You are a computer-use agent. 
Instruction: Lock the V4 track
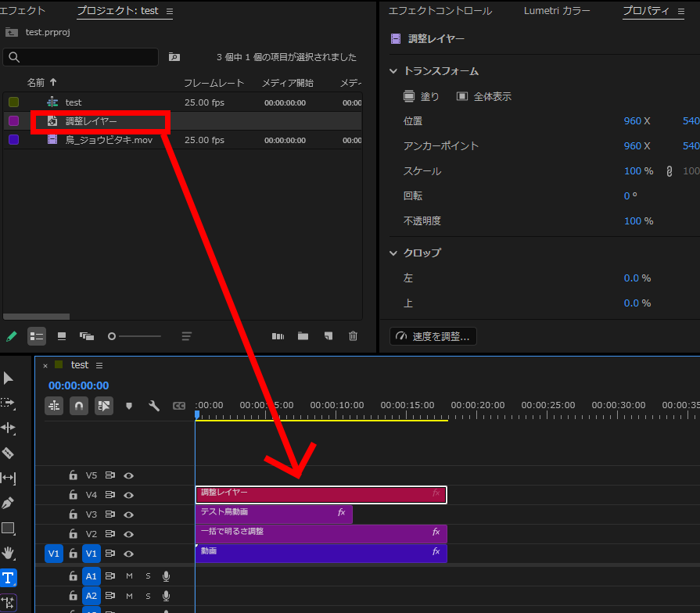coord(74,495)
